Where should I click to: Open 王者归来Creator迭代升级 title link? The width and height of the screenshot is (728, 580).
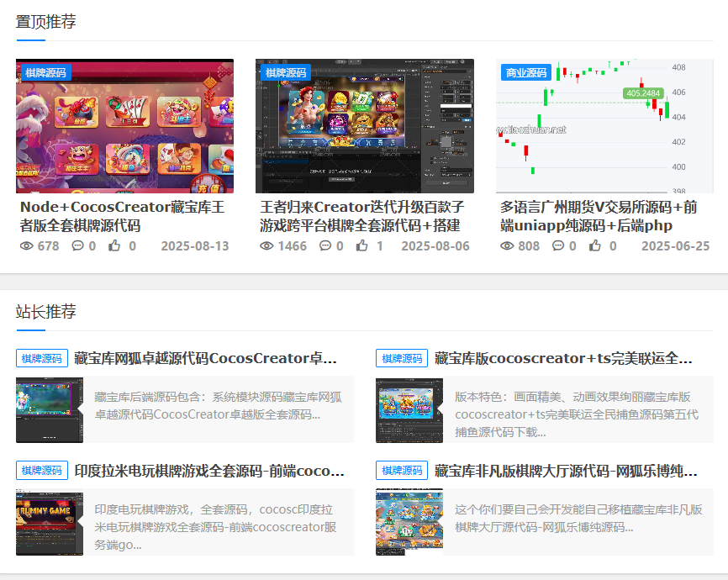click(362, 216)
